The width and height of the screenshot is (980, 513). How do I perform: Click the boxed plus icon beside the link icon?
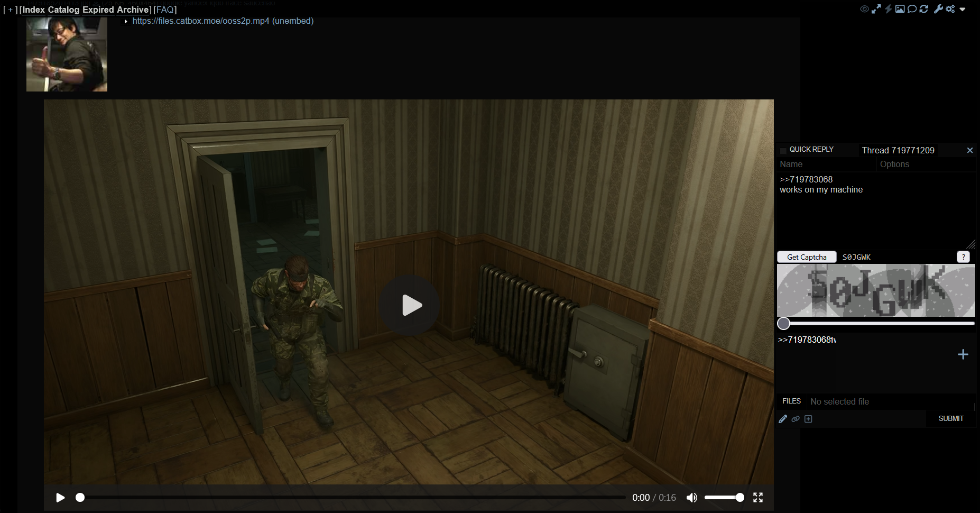(x=808, y=419)
